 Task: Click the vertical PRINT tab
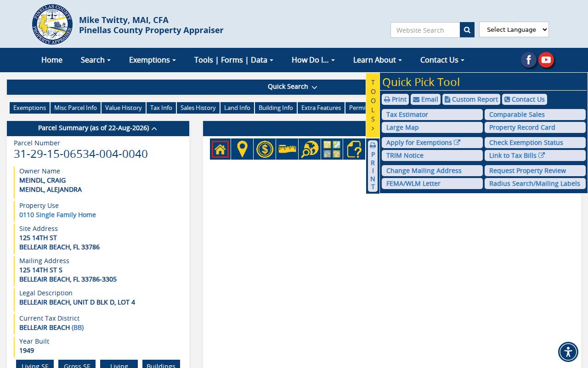pos(373,166)
